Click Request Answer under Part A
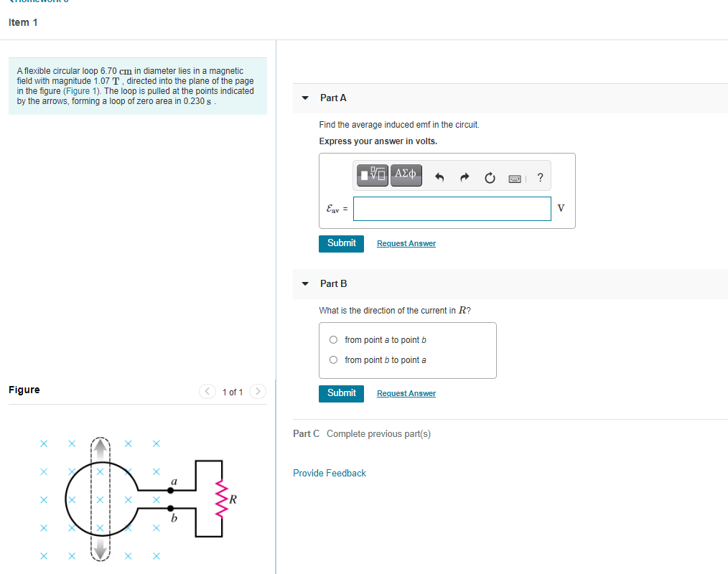 click(406, 243)
